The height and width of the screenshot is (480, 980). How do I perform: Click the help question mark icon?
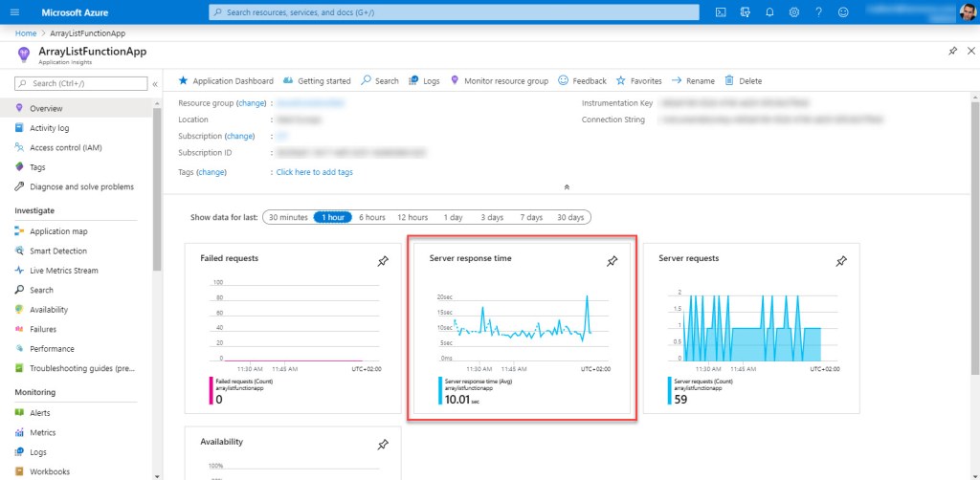[818, 12]
